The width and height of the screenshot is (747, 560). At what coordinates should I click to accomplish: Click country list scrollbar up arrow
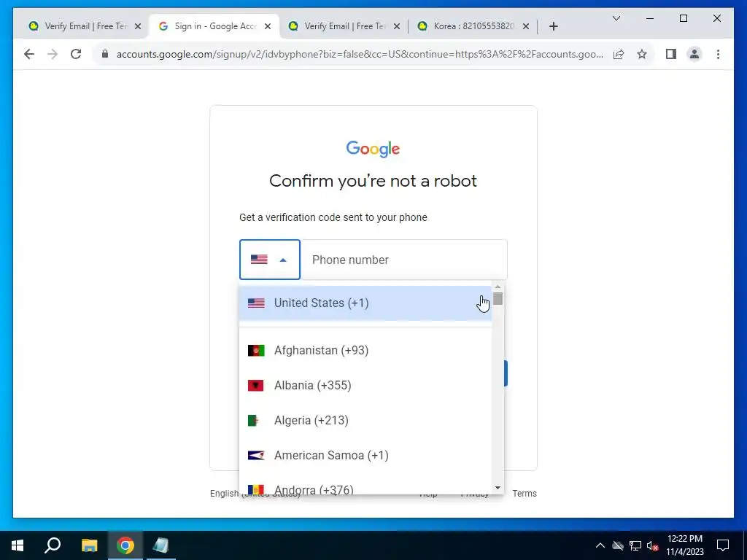[498, 287]
